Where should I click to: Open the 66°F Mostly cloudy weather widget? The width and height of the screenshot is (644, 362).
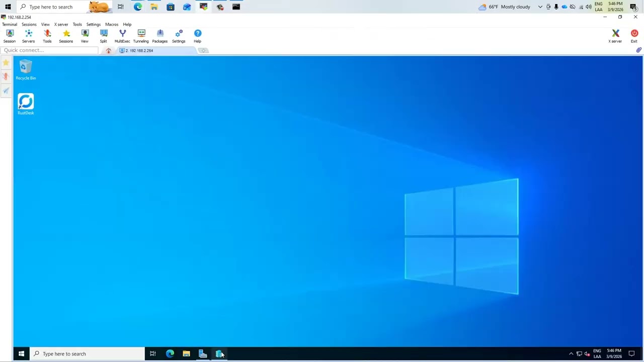505,7
